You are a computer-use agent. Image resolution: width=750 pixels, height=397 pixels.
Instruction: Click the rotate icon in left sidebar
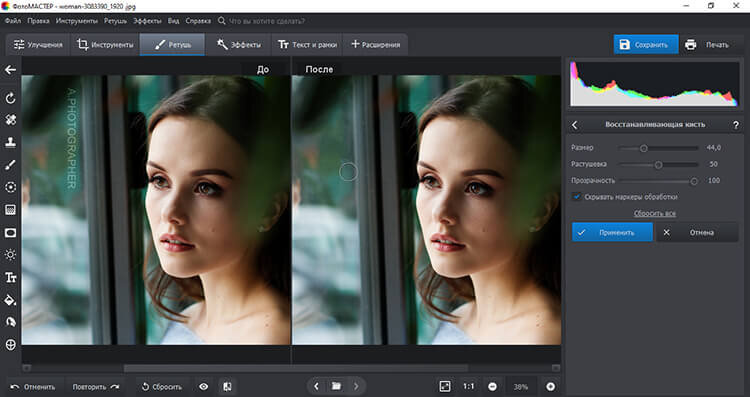click(x=10, y=98)
